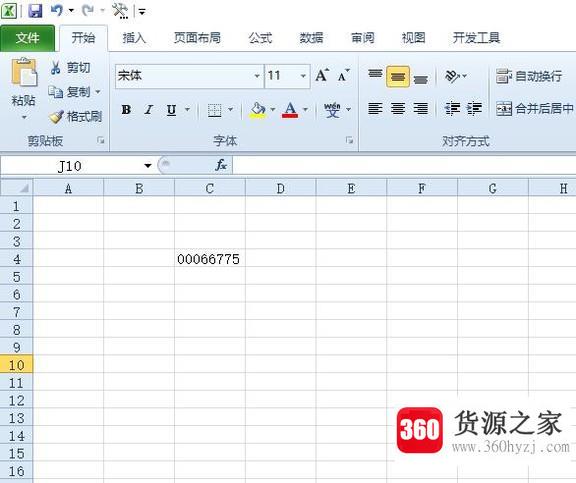
Task: Toggle Italic formatting
Action: point(149,109)
